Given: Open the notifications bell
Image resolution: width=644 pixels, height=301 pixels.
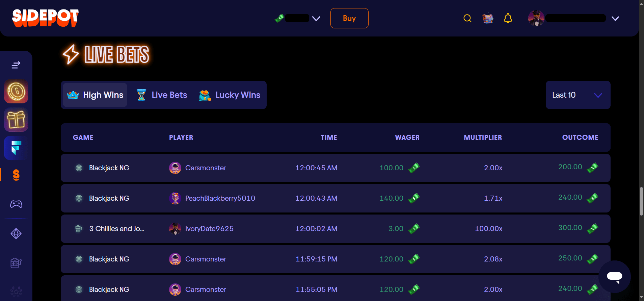Looking at the screenshot, I should tap(508, 18).
